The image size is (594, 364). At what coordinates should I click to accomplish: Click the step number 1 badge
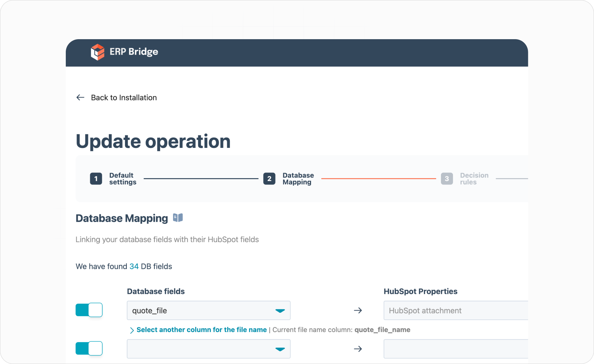[96, 179]
